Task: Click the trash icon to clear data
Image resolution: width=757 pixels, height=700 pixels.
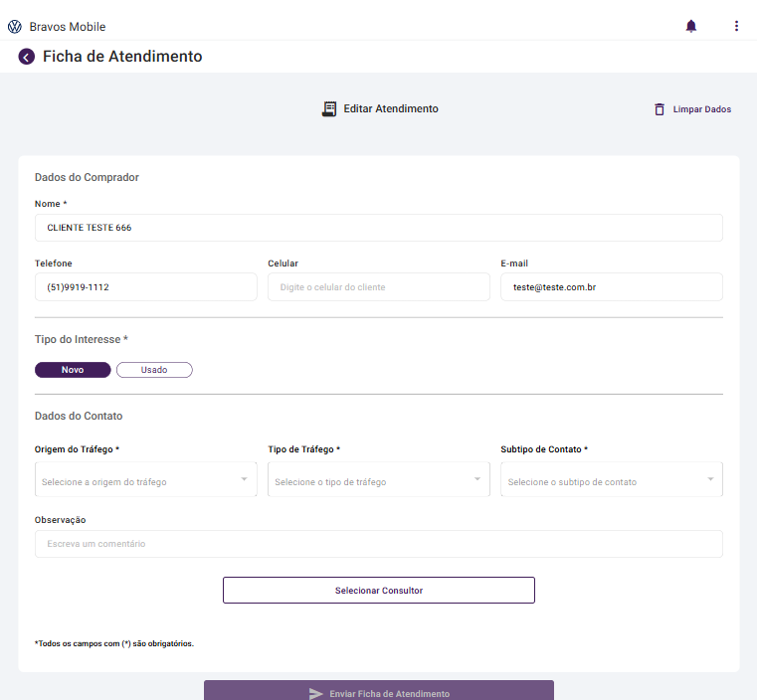Action: pos(660,109)
